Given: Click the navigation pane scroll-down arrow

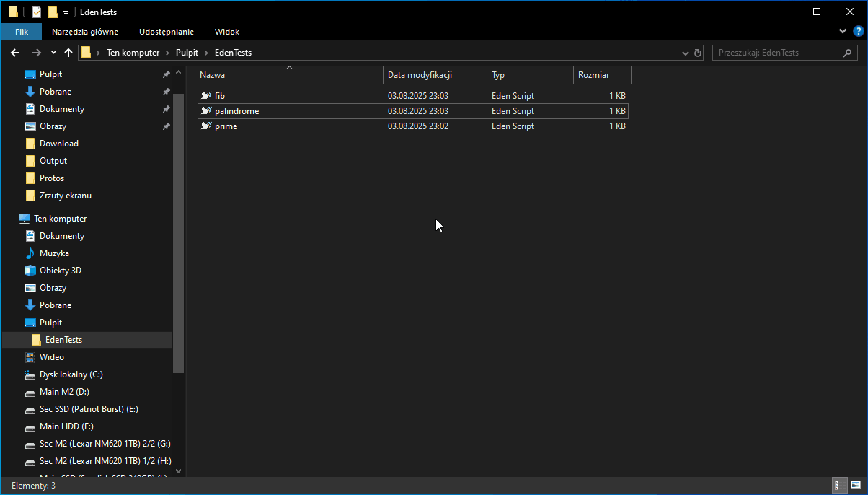Looking at the screenshot, I should tap(179, 471).
